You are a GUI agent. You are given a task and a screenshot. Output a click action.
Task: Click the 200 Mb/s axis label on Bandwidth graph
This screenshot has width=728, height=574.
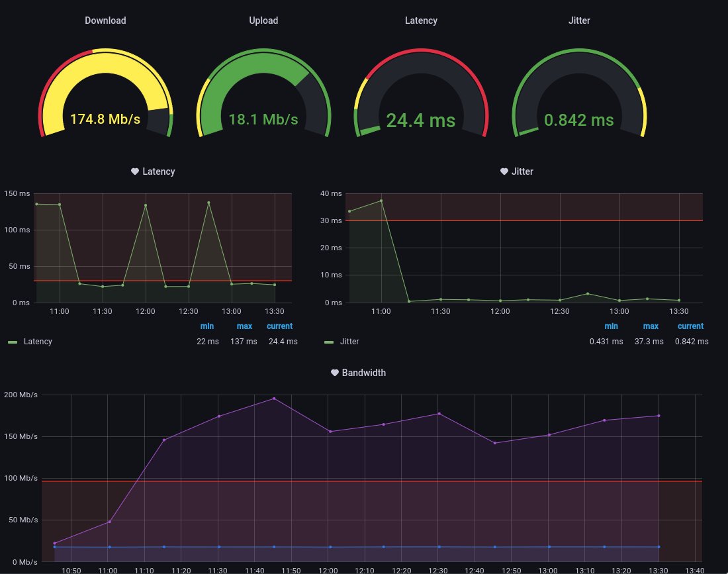pyautogui.click(x=21, y=395)
